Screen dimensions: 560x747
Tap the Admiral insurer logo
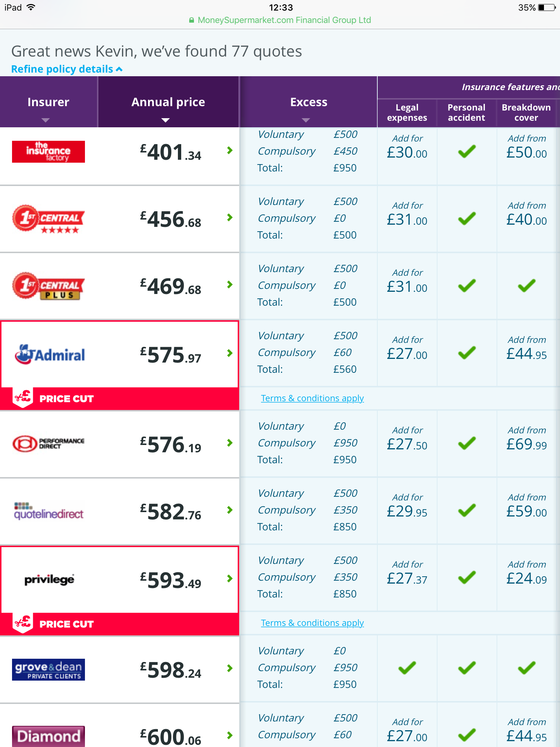click(50, 354)
